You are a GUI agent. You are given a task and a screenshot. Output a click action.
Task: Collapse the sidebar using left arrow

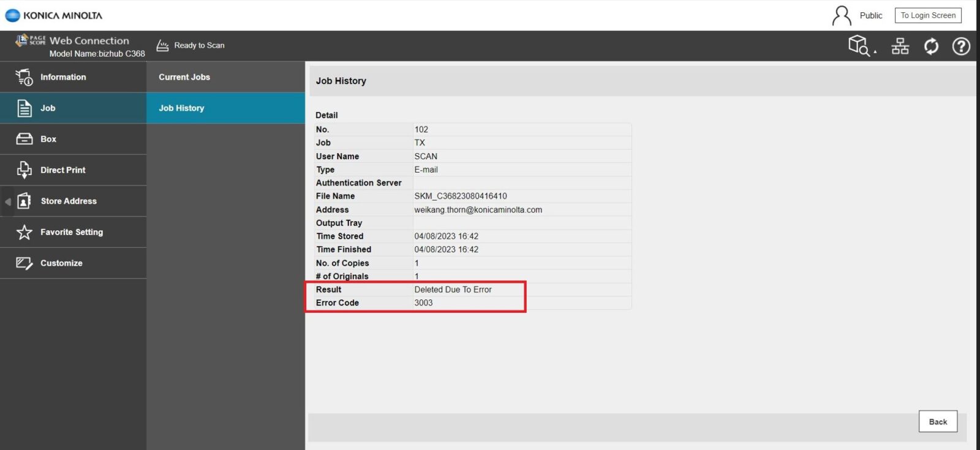pos(7,201)
